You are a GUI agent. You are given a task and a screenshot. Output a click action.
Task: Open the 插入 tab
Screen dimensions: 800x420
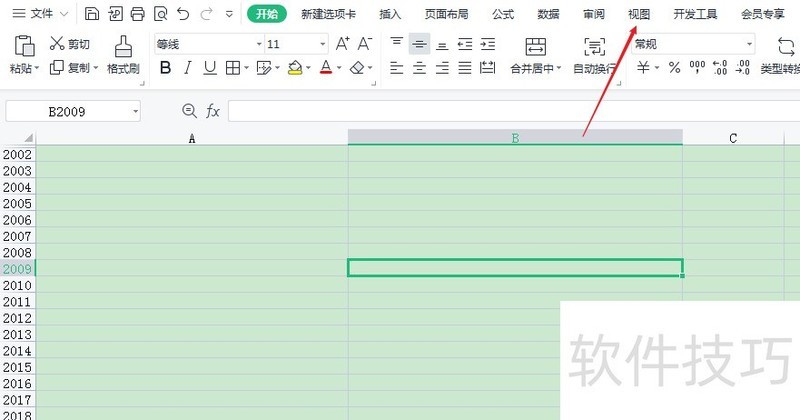pos(390,14)
